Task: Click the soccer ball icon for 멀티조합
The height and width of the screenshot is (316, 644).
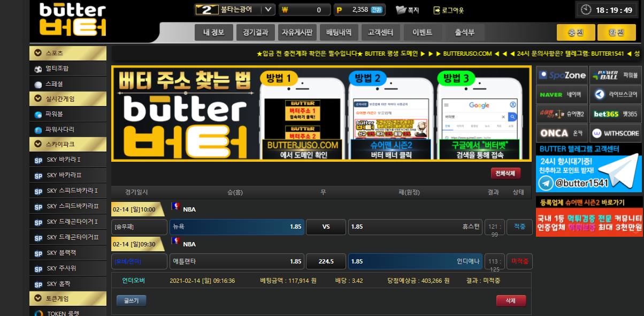Action: [x=38, y=69]
